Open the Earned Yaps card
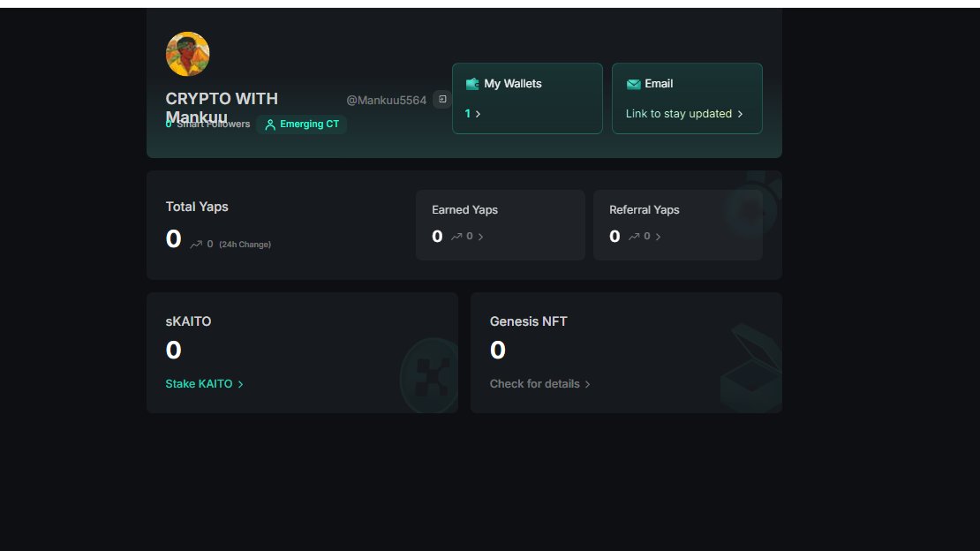The image size is (980, 551). [x=501, y=225]
